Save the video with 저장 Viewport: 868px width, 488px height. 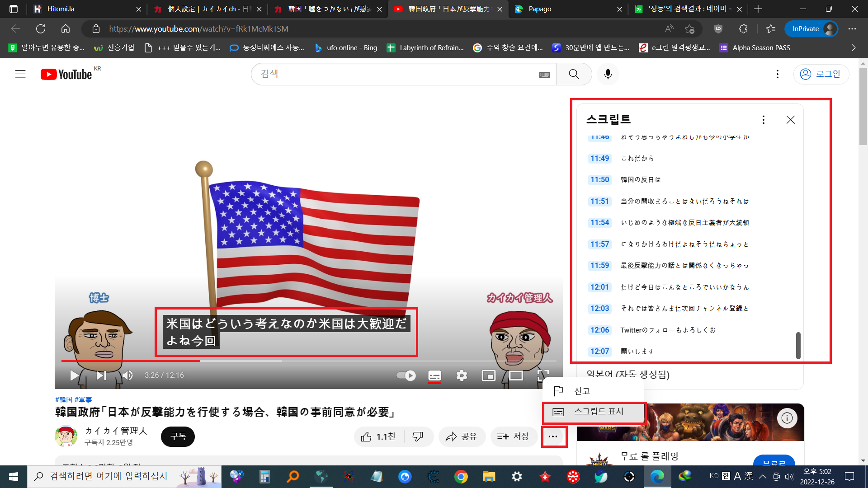coord(514,436)
